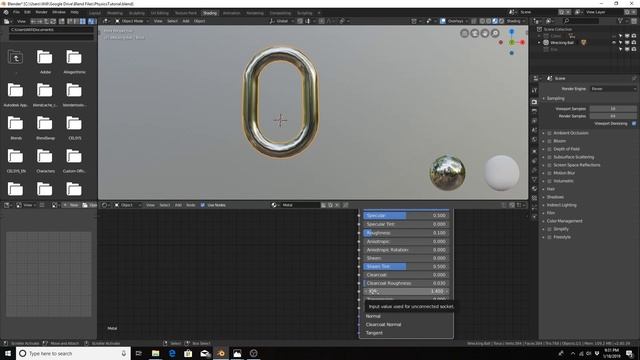
Task: Click the Viewport Samples field
Action: pos(613,109)
